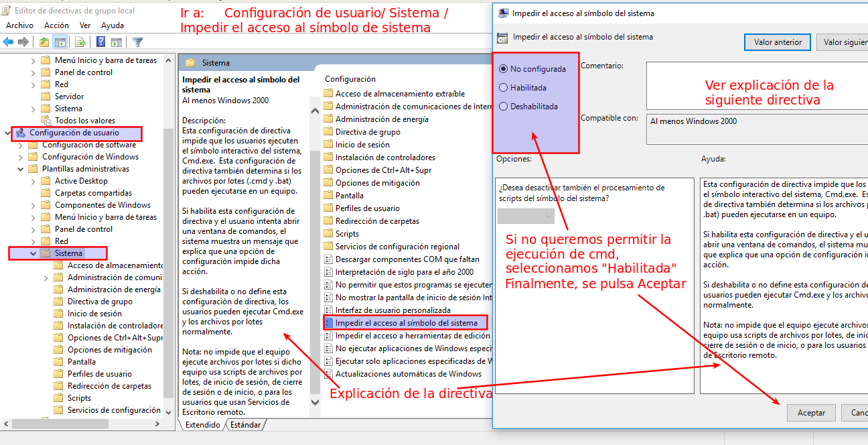The image size is (868, 445).
Task: Collapse the highlighted expanded Sistema node
Action: tap(33, 253)
